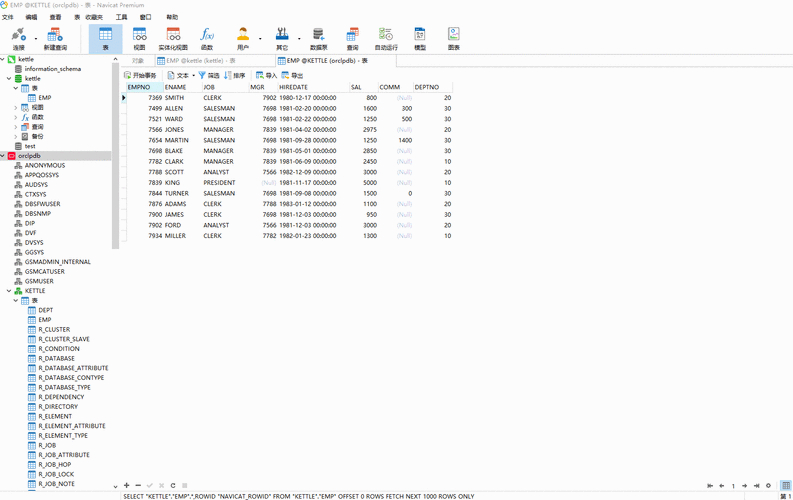Collapse the orclpdb connection node

tap(3, 156)
